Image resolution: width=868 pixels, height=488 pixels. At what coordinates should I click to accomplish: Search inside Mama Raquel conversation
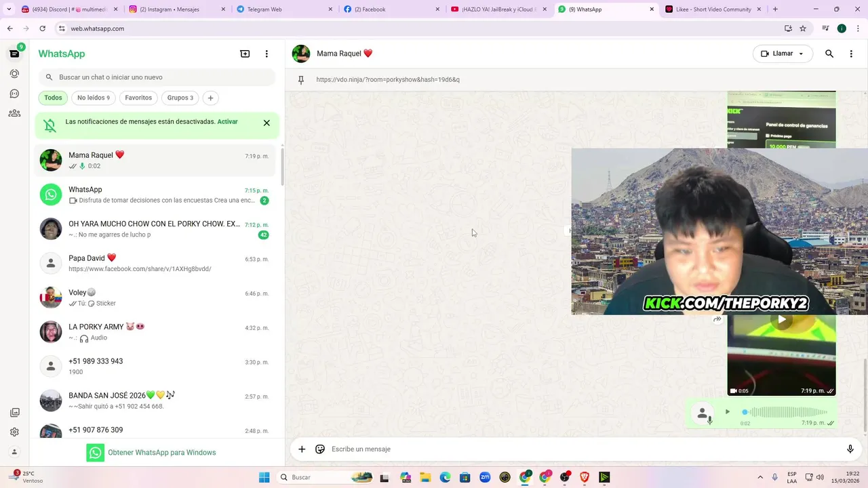(829, 54)
